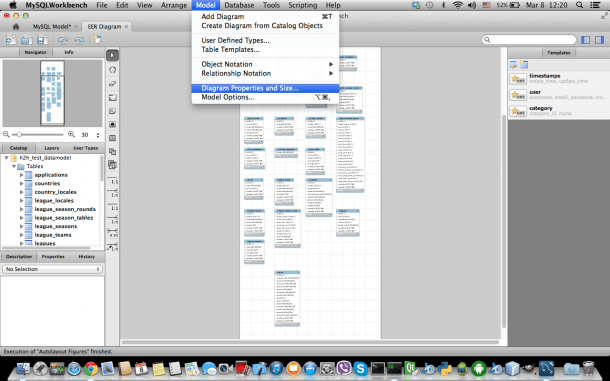The width and height of the screenshot is (610, 381).
Task: Go to the home screen tab icon
Action: click(x=16, y=26)
